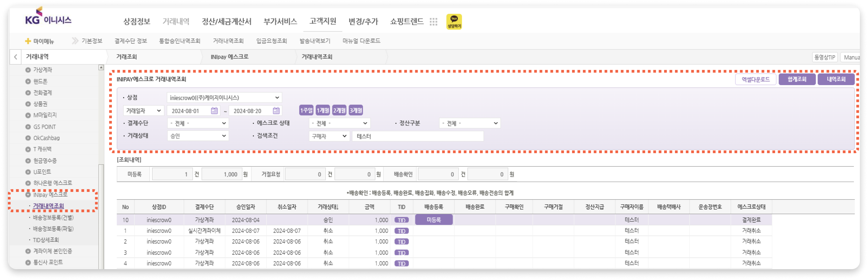The height and width of the screenshot is (280, 868).
Task: Open the 정산구분 dropdown
Action: coord(469,123)
